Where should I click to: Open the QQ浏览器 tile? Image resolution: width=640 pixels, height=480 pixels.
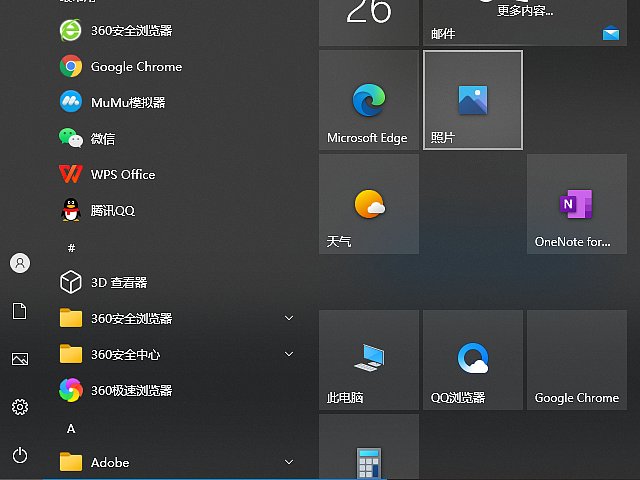(473, 360)
